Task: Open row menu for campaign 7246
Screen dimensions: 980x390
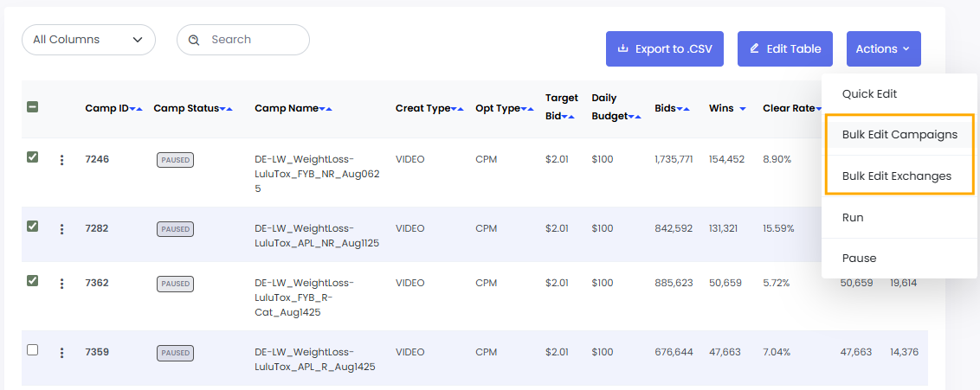Action: 61,160
